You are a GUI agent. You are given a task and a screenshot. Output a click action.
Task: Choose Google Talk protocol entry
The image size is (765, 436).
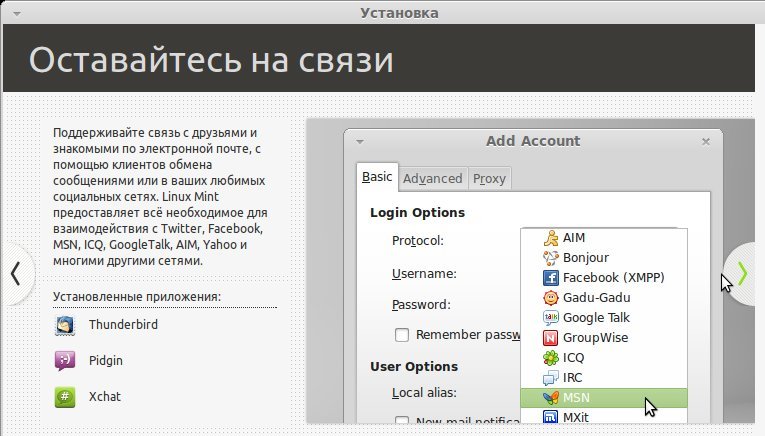click(x=604, y=318)
